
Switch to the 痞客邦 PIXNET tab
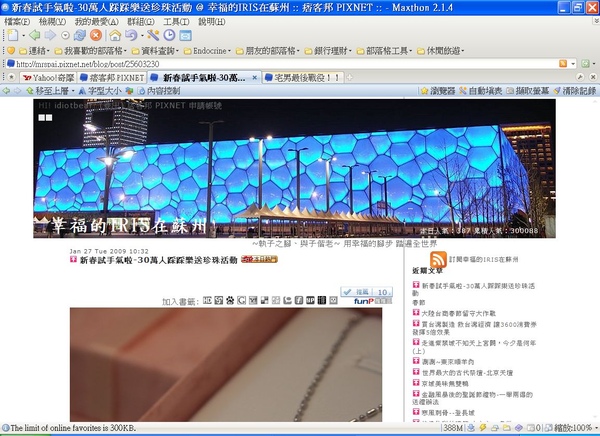coord(112,78)
